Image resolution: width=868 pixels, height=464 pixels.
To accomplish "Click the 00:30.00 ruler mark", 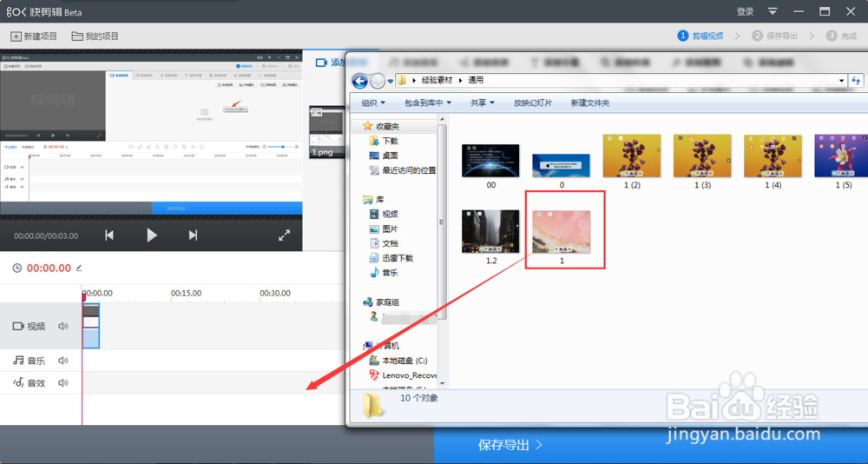I will point(275,293).
